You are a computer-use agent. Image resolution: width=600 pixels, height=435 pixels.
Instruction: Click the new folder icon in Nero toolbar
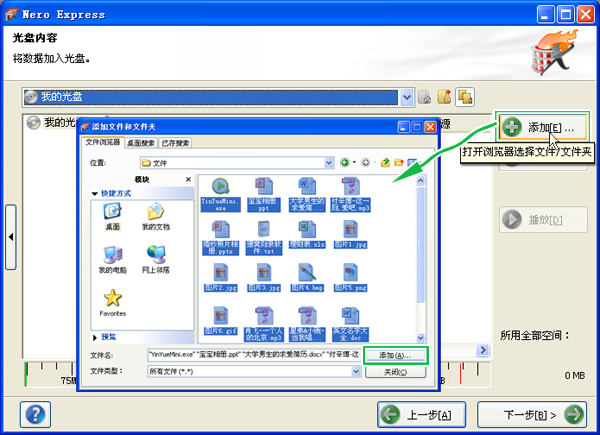[444, 97]
